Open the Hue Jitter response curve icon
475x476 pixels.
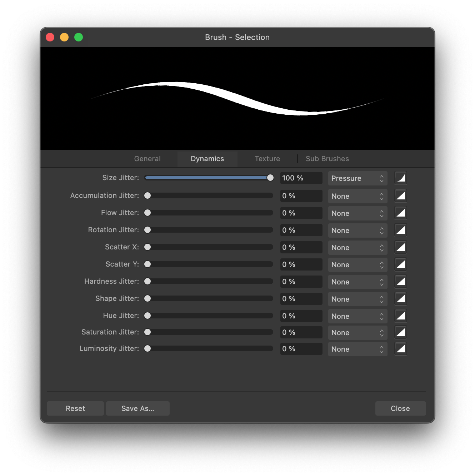click(x=401, y=316)
